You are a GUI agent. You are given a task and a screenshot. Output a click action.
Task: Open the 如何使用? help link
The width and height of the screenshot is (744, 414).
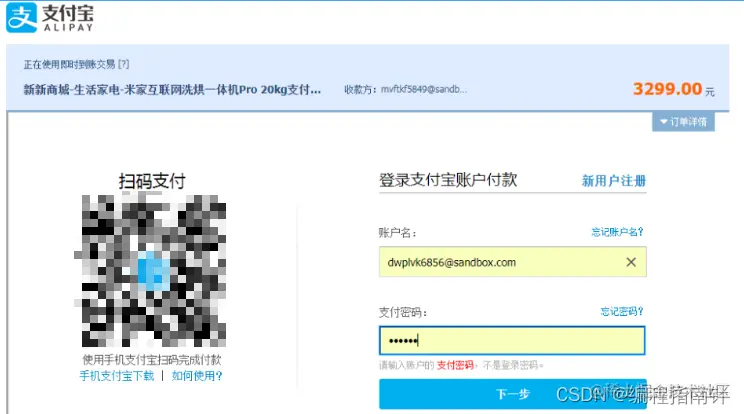pyautogui.click(x=197, y=376)
